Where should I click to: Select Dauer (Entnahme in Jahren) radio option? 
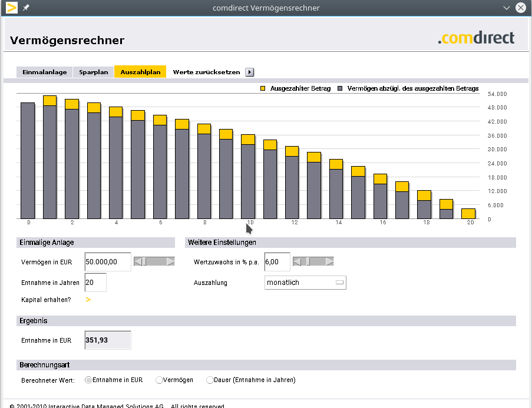pos(210,380)
